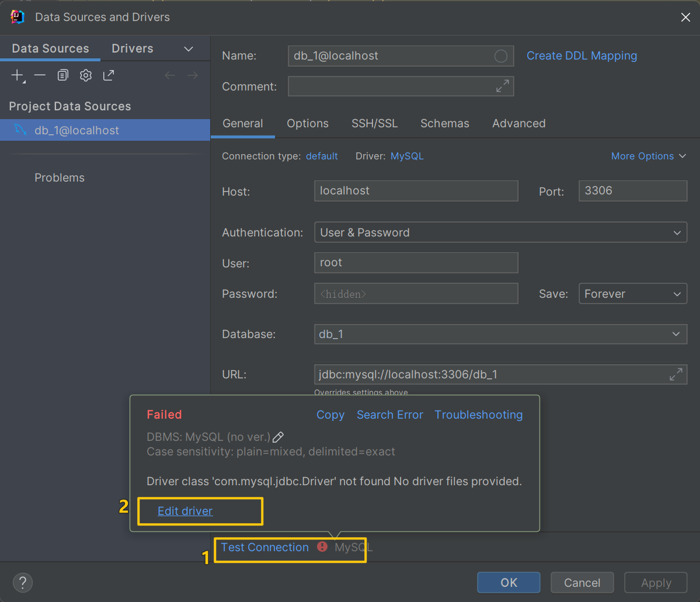The image size is (700, 602).
Task: Click the Project Data Sources heading
Action: pos(70,106)
